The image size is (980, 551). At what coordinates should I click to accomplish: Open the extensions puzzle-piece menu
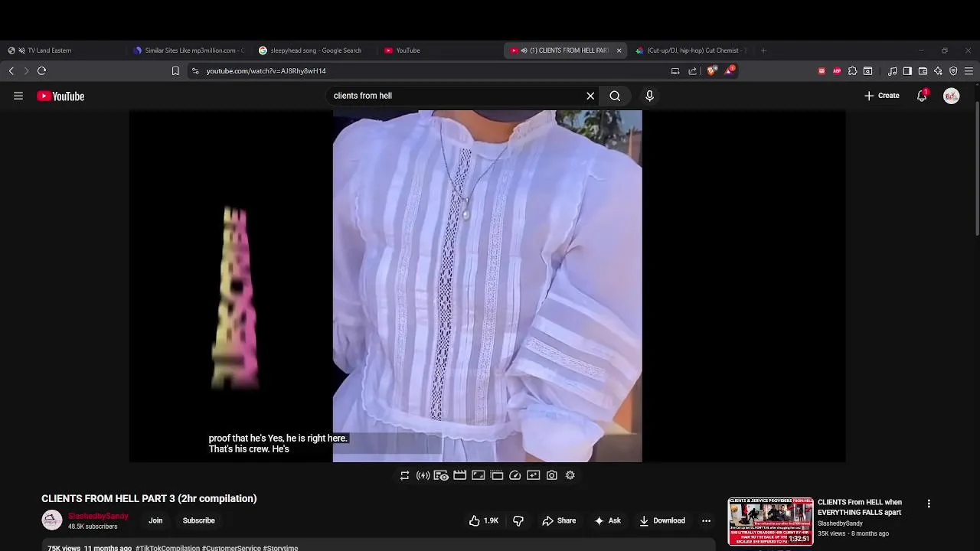coord(852,71)
